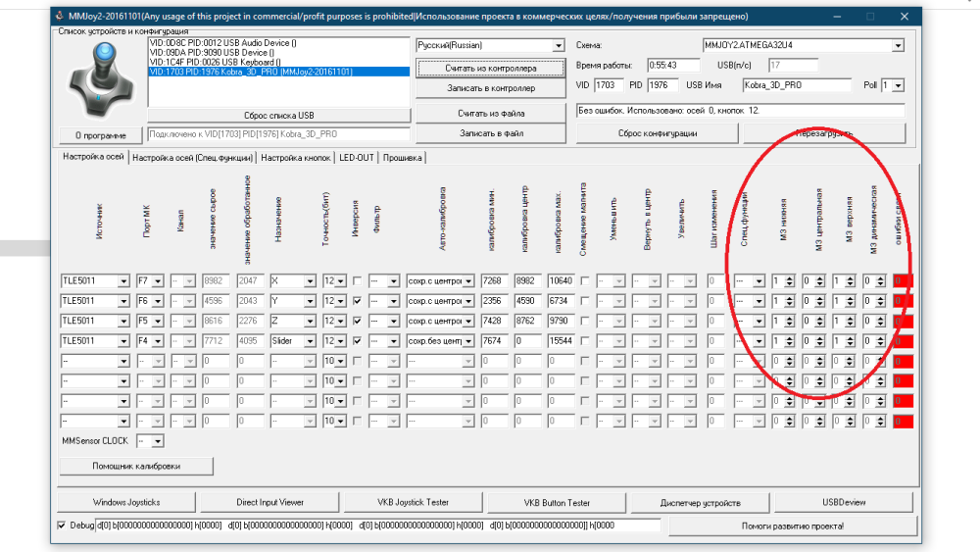The height and width of the screenshot is (552, 980).
Task: Click calibration min field 7268
Action: pyautogui.click(x=494, y=281)
